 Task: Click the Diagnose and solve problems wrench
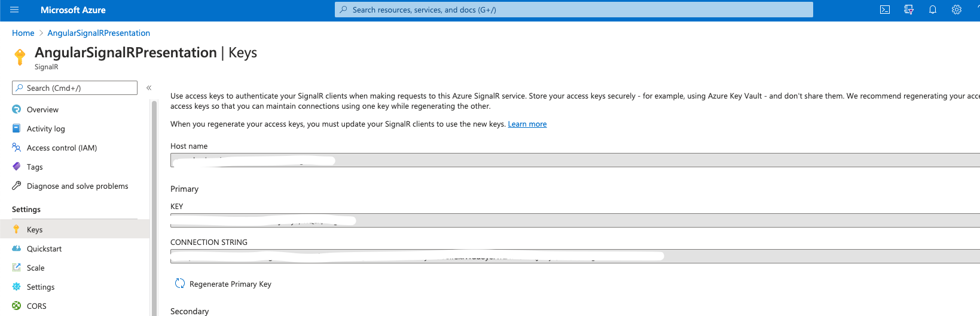pos(17,186)
